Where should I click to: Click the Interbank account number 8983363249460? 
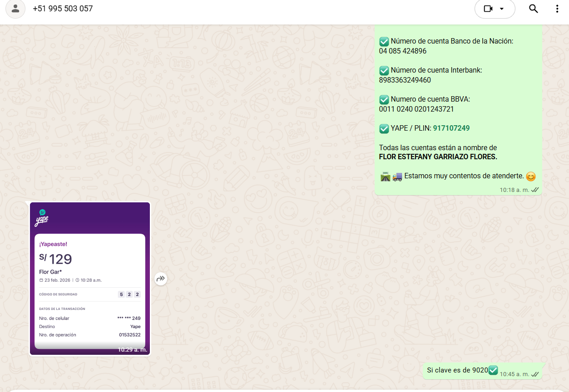click(405, 80)
